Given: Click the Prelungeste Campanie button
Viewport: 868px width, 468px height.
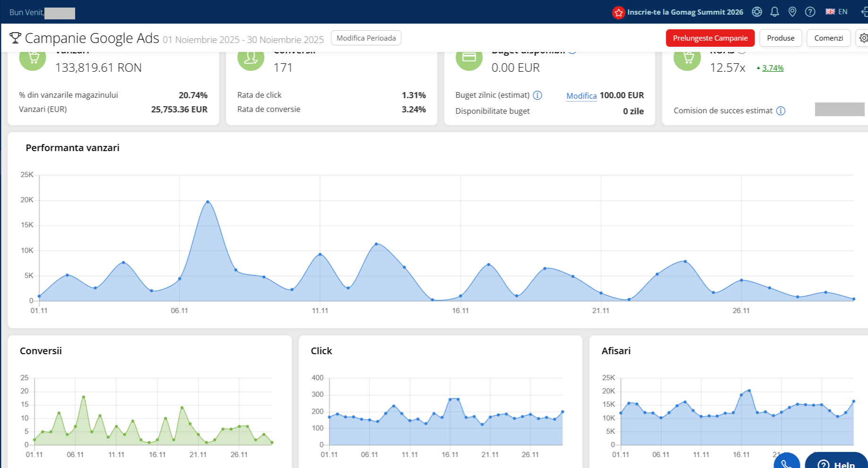Looking at the screenshot, I should 710,38.
